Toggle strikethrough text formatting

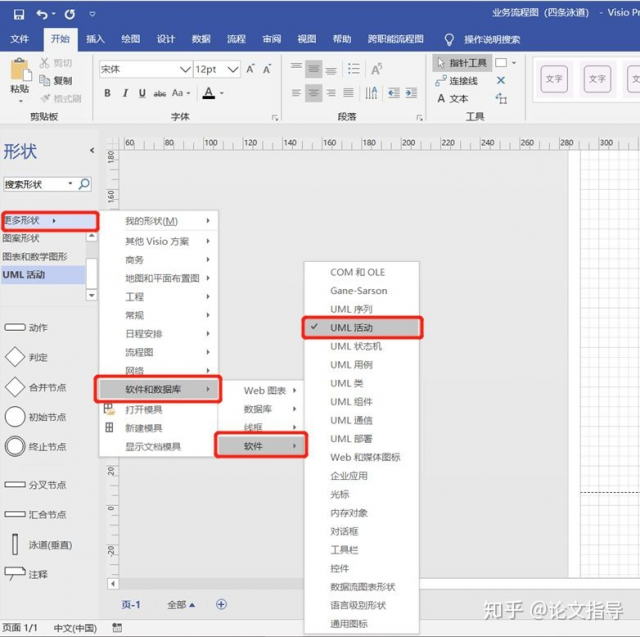pos(160,93)
